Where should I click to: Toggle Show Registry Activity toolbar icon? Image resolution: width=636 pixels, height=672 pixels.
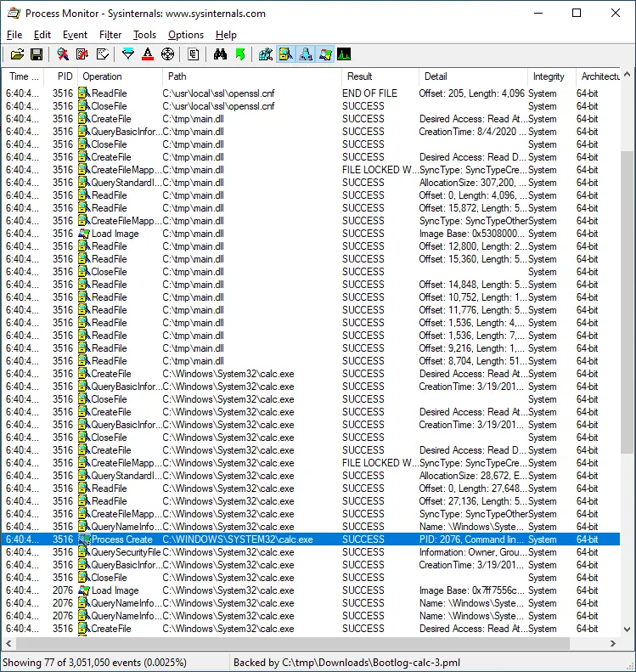point(266,54)
